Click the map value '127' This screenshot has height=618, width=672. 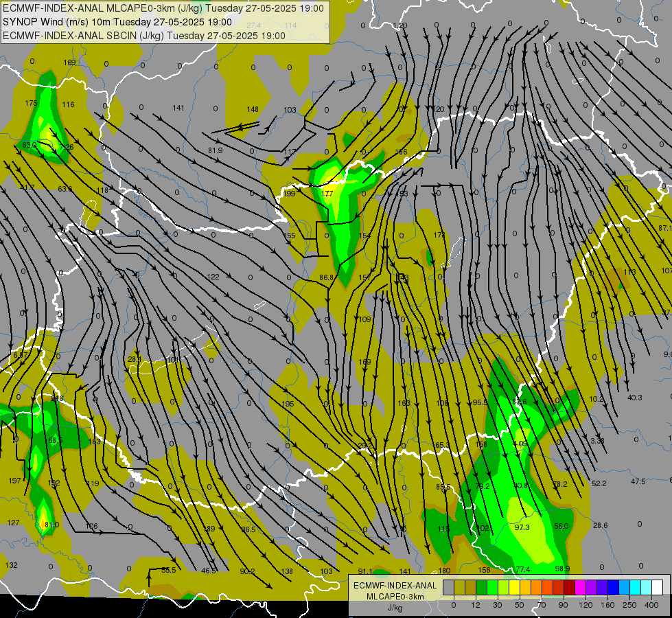13,523
